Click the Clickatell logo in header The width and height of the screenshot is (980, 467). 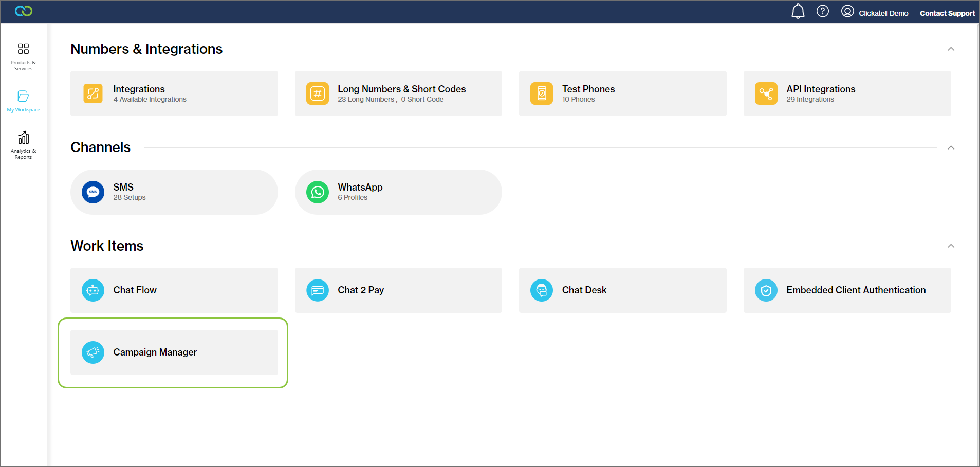(x=24, y=11)
